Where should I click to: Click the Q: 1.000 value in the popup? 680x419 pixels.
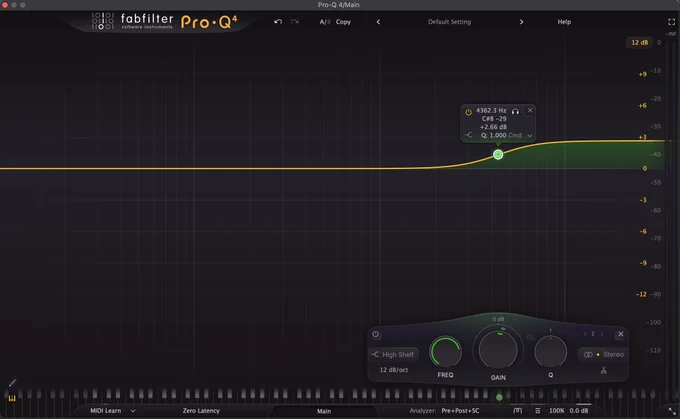click(x=493, y=135)
